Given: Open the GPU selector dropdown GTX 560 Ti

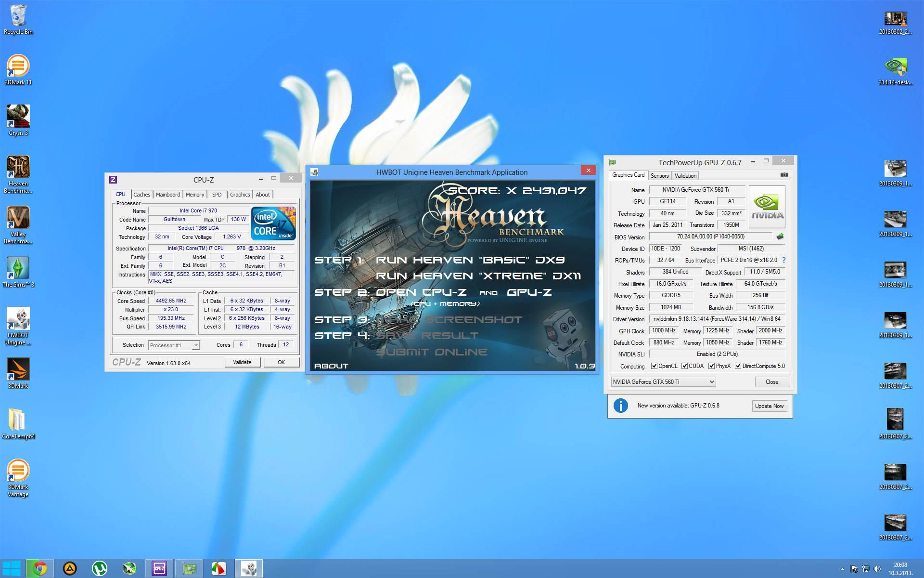Looking at the screenshot, I should point(663,381).
